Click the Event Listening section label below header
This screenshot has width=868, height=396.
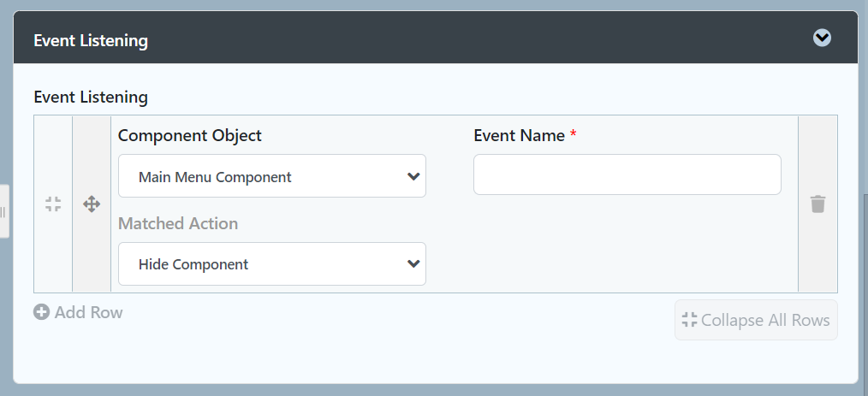[x=91, y=97]
